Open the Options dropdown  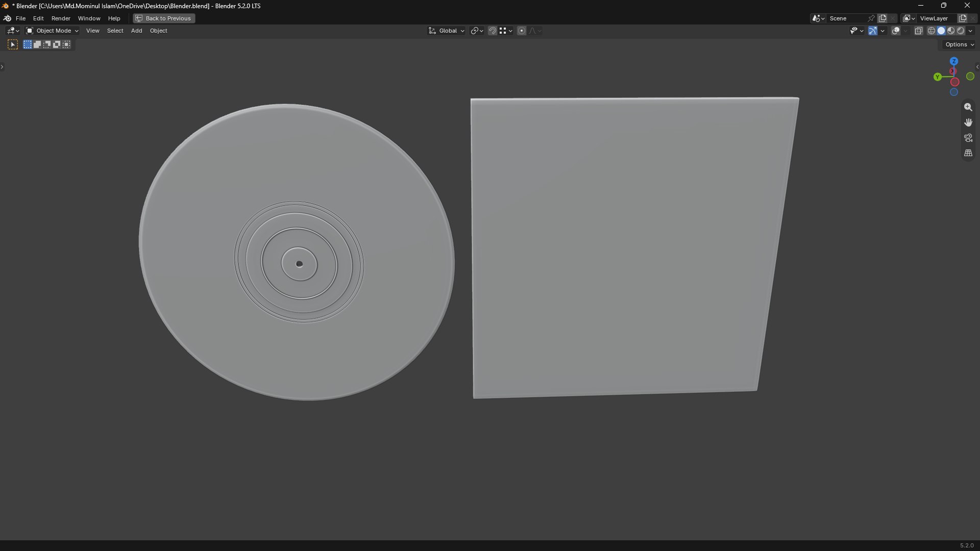(960, 44)
